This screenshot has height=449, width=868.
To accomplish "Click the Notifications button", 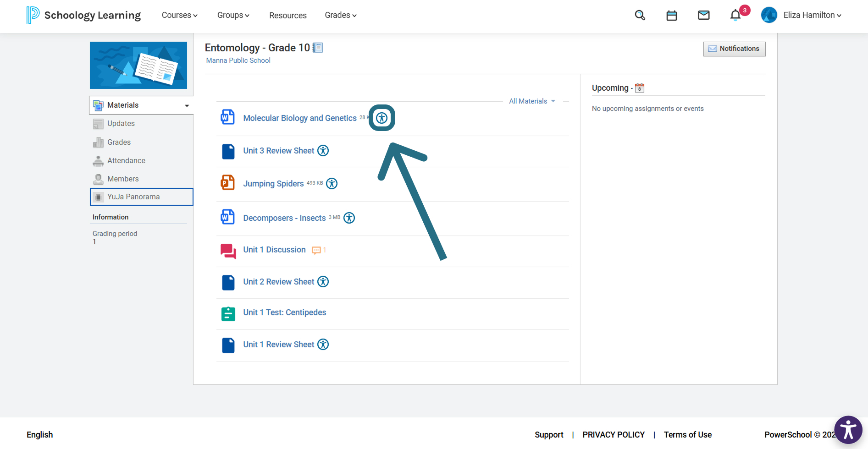I will pos(734,49).
